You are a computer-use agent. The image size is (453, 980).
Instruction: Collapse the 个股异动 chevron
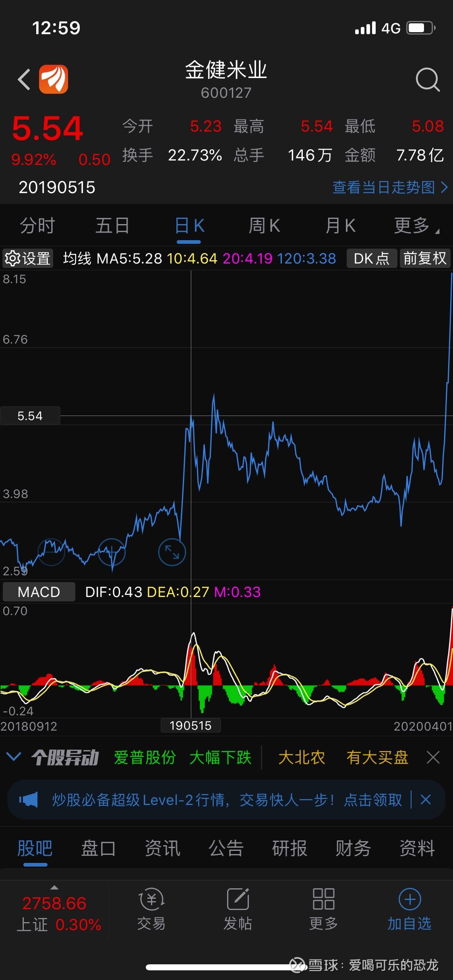tap(14, 757)
